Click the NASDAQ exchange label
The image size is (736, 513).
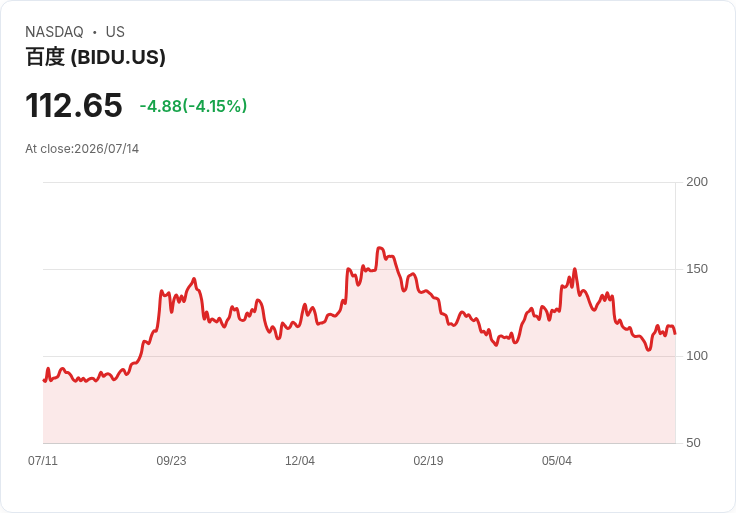point(54,32)
